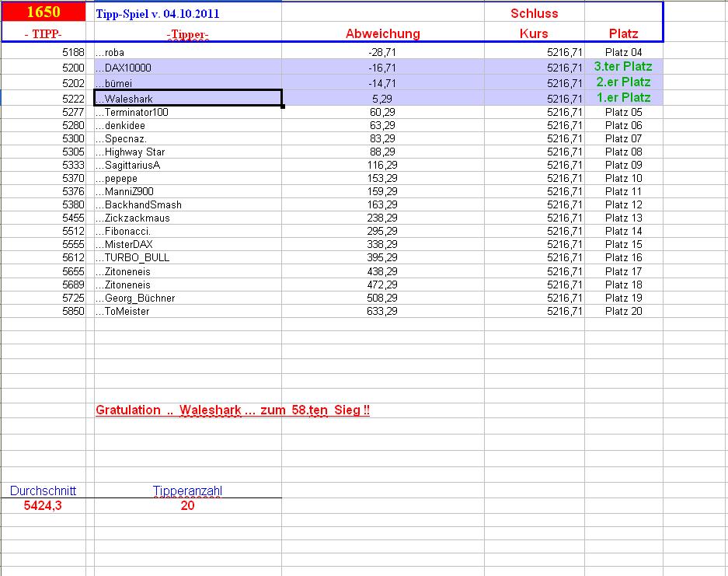Select the tip value 5850
The width and height of the screenshot is (728, 576).
(x=73, y=311)
